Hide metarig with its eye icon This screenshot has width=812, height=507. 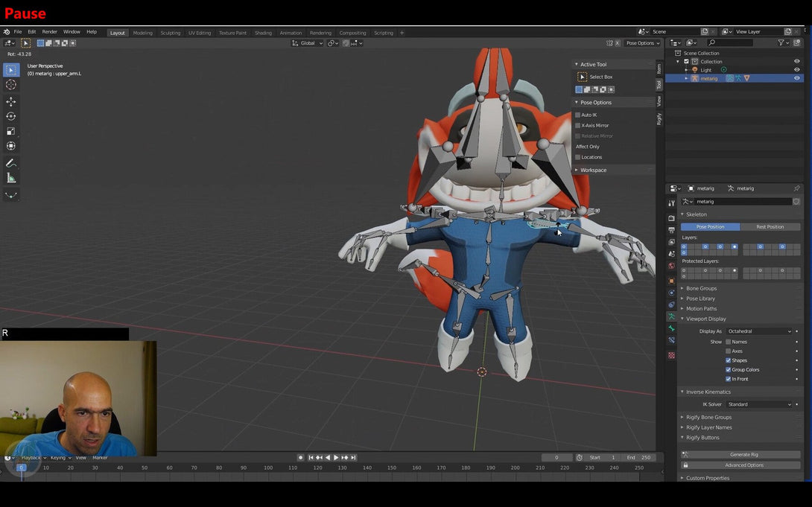point(797,78)
